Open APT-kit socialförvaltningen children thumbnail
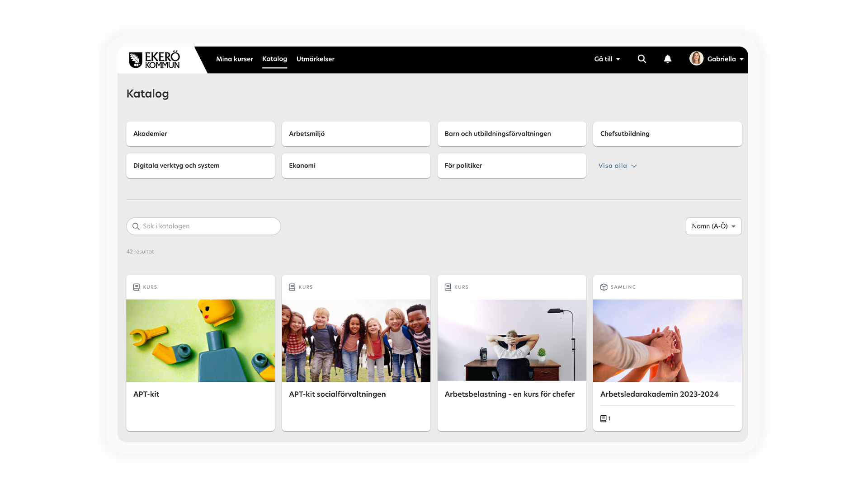 [x=356, y=341]
